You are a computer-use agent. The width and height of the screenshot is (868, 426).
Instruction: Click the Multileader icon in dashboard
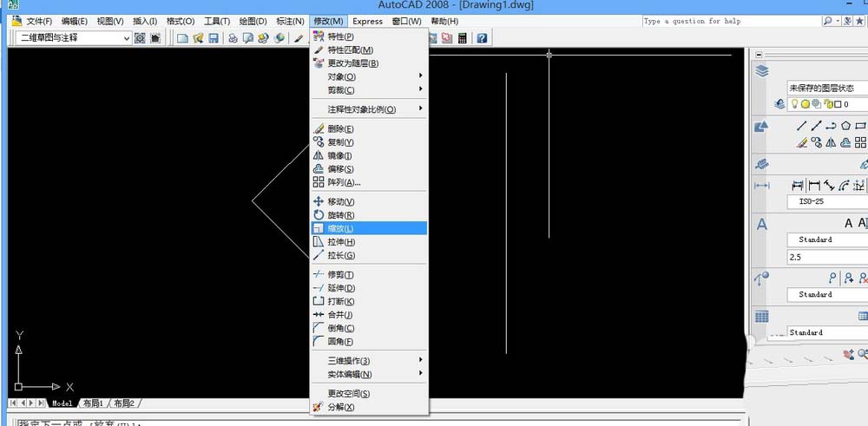(832, 279)
